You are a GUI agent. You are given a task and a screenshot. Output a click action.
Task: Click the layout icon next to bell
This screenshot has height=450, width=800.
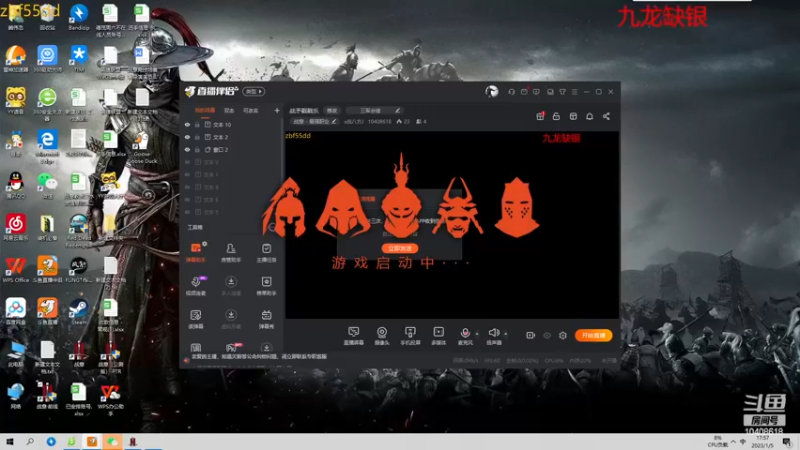[x=573, y=116]
